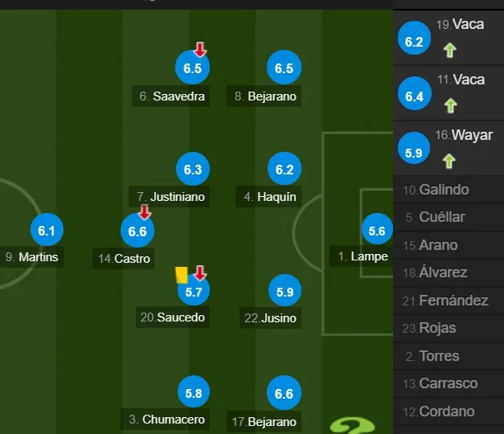
Task: Click Saucedo's yellow card icon
Action: pos(182,275)
